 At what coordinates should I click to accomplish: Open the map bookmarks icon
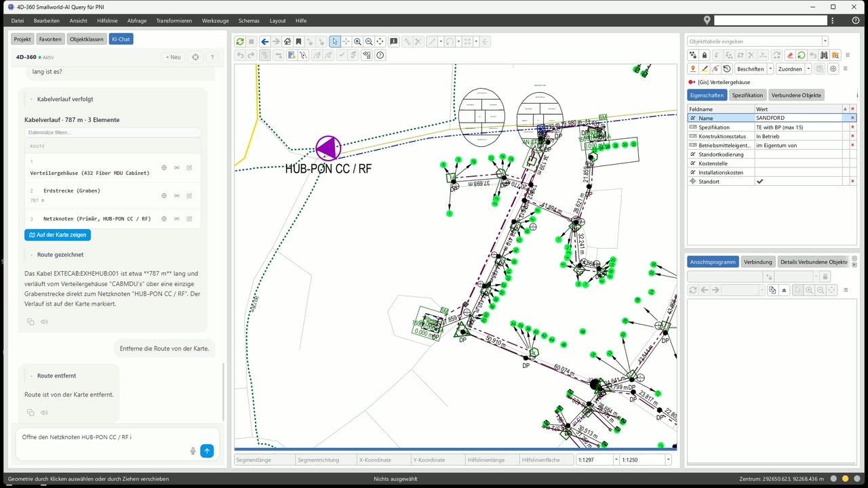[298, 41]
